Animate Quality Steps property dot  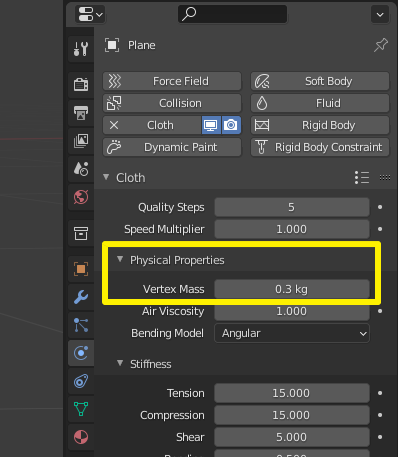[x=380, y=207]
